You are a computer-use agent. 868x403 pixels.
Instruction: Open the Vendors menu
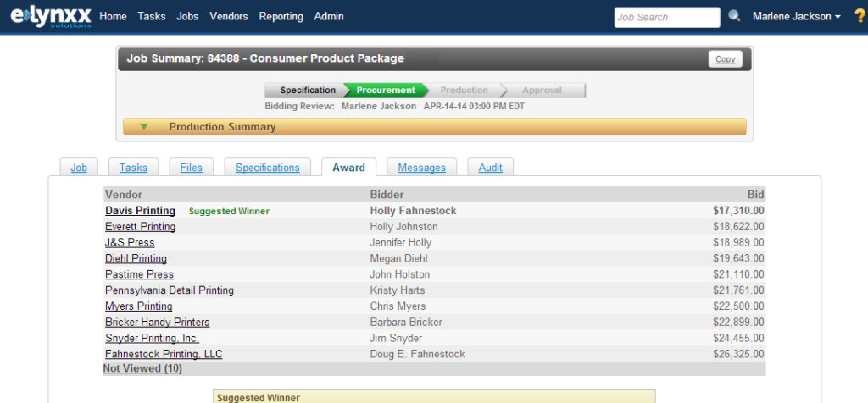tap(229, 17)
